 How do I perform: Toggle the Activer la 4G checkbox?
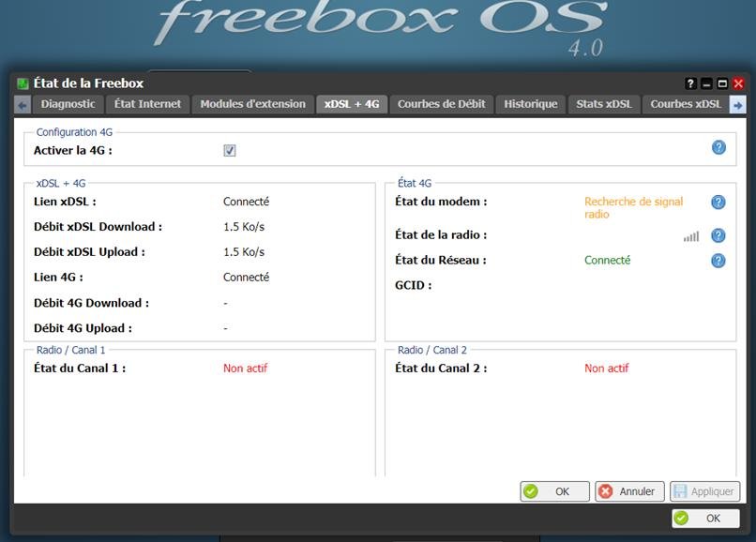pyautogui.click(x=230, y=151)
